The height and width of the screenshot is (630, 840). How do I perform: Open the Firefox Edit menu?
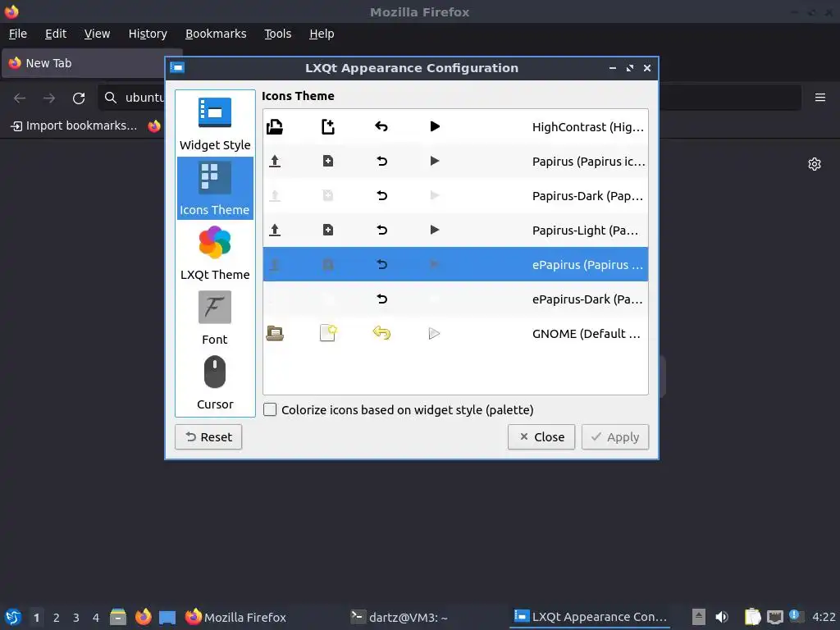56,34
